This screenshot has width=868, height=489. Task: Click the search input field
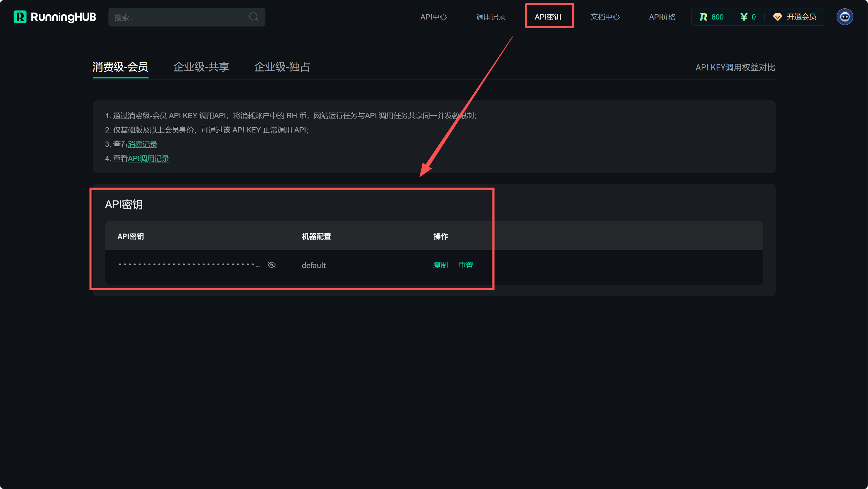174,17
